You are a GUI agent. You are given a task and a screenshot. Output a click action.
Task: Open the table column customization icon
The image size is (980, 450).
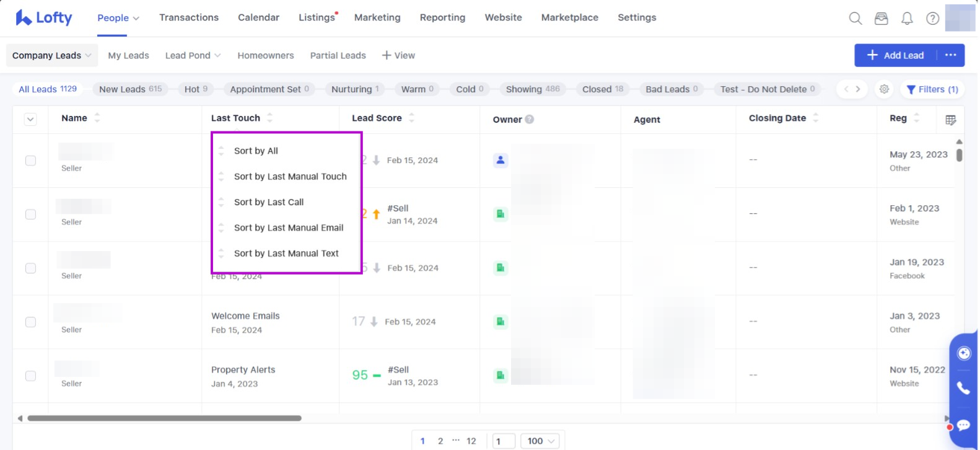pyautogui.click(x=950, y=120)
